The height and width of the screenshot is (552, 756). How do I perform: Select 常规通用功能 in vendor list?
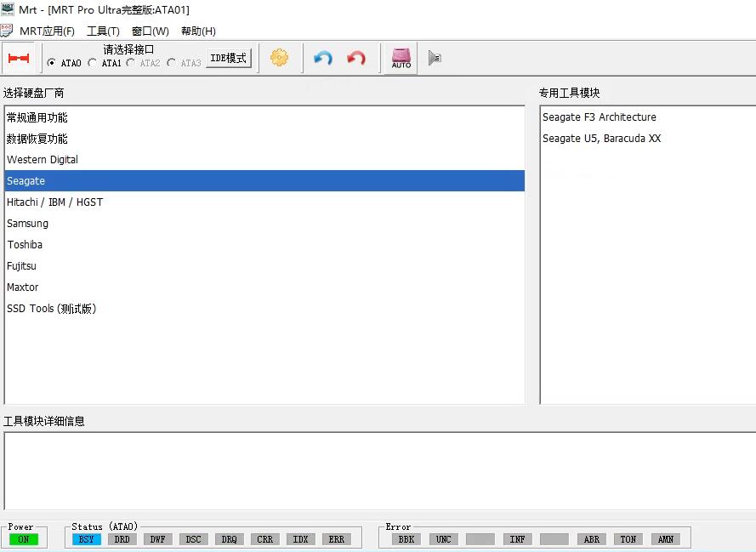[264, 117]
